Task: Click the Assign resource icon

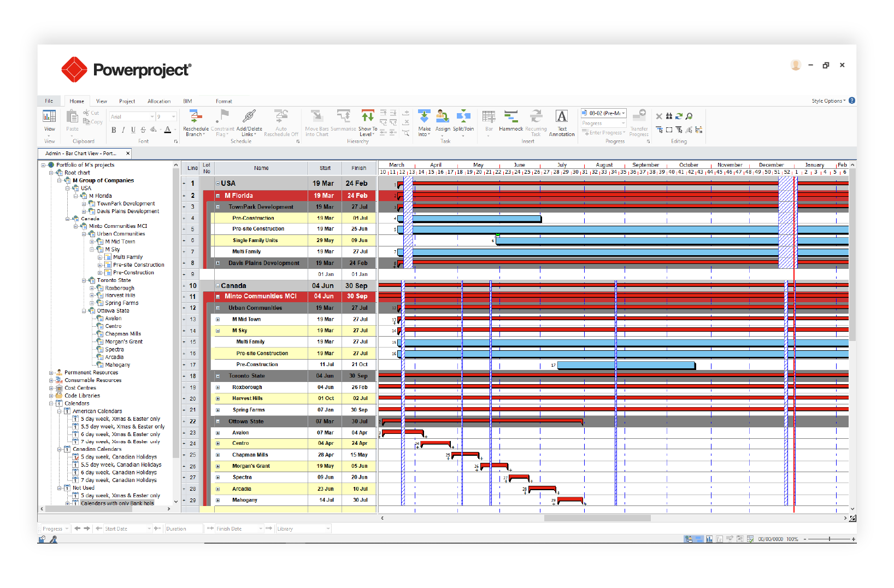Action: tap(443, 116)
